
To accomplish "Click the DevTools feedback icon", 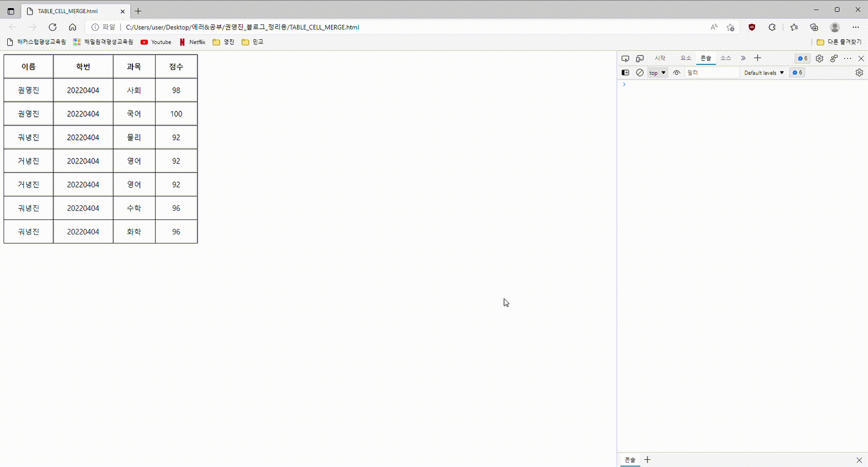I will [x=834, y=58].
